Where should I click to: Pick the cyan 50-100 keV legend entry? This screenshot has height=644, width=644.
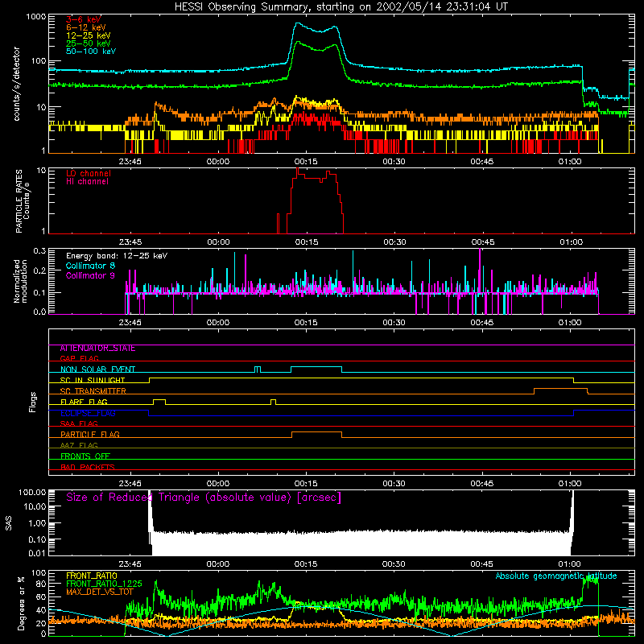click(91, 52)
